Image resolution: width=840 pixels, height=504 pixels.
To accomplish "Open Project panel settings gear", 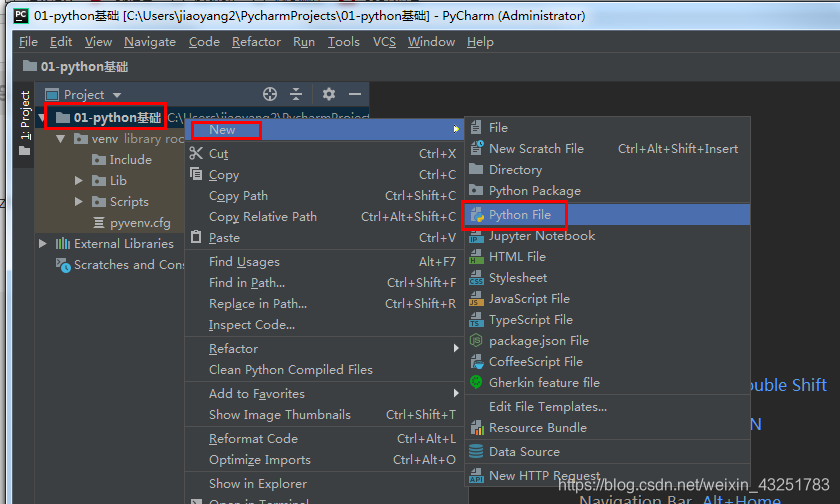I will click(x=328, y=94).
